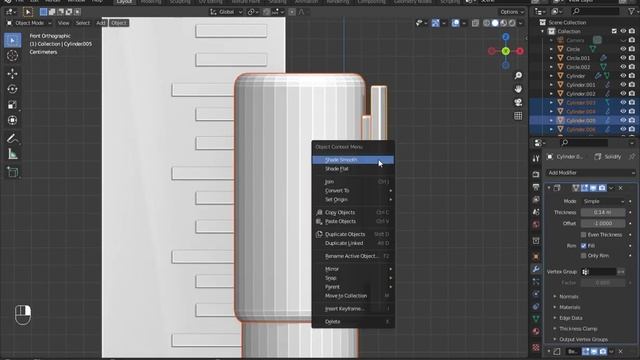The height and width of the screenshot is (360, 640).
Task: Click the vertex group selector icon
Action: [585, 272]
